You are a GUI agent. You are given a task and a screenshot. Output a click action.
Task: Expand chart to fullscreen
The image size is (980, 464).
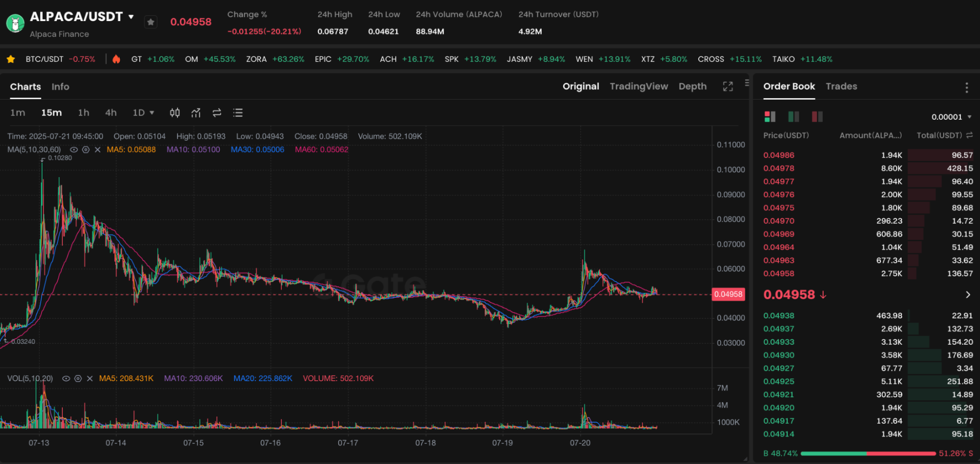(728, 86)
